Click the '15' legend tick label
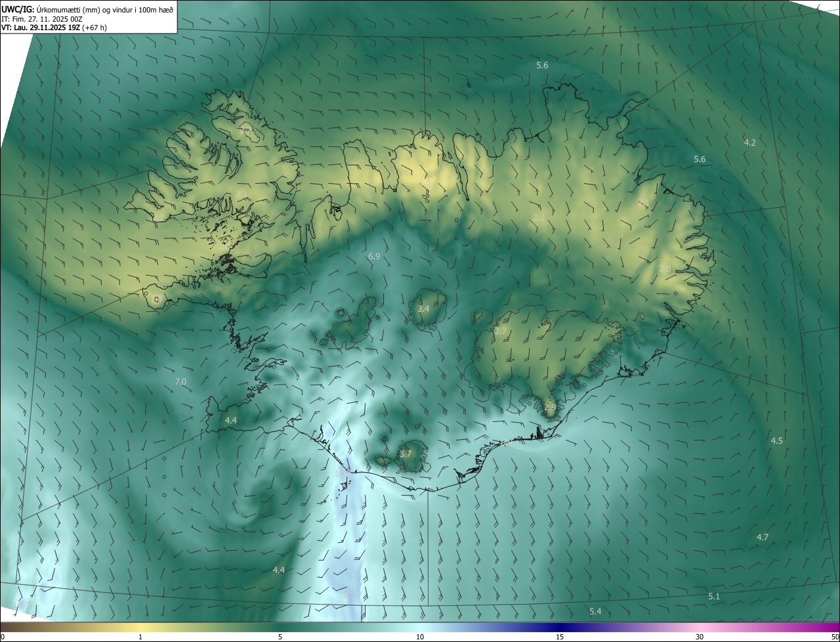This screenshot has height=642, width=840. [560, 637]
